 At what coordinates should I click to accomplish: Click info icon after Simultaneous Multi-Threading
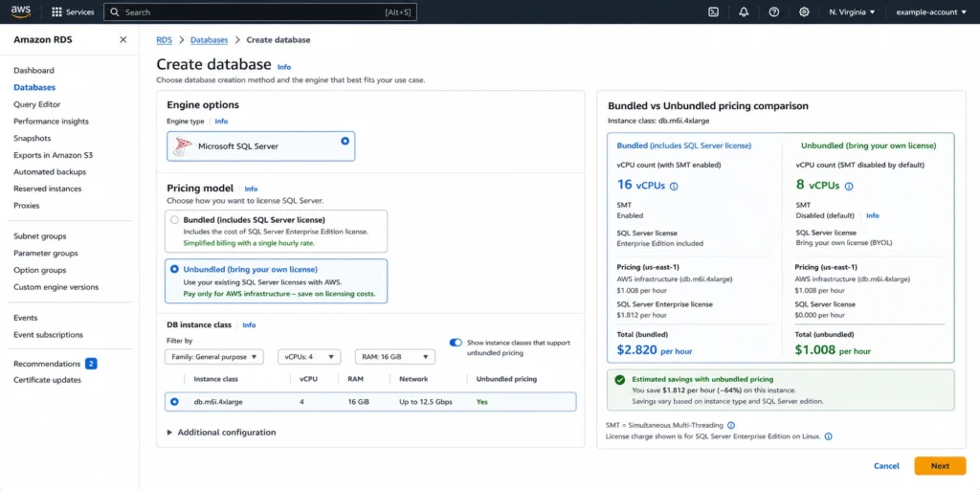point(731,425)
